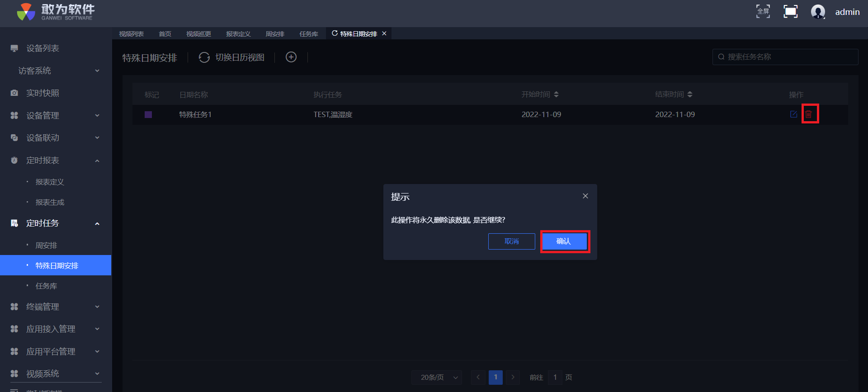The height and width of the screenshot is (392, 868).
Task: Click the 终端管理 sidebar icon
Action: (x=14, y=307)
